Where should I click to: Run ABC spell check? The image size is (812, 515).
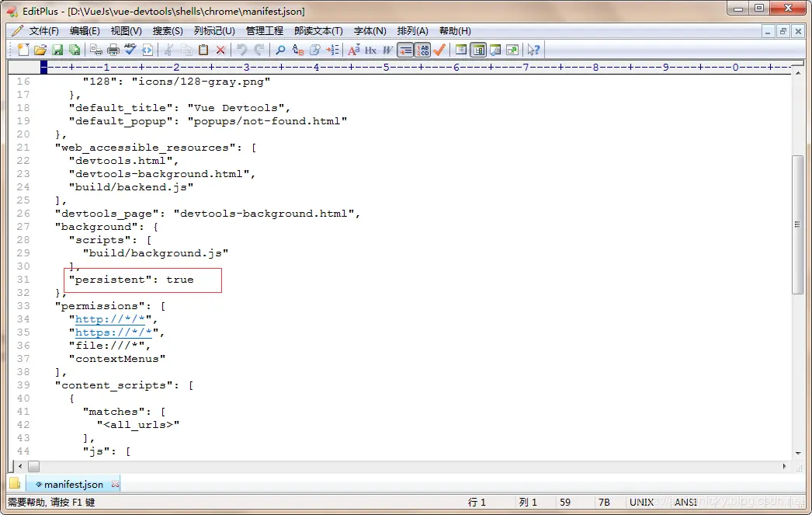pos(130,50)
